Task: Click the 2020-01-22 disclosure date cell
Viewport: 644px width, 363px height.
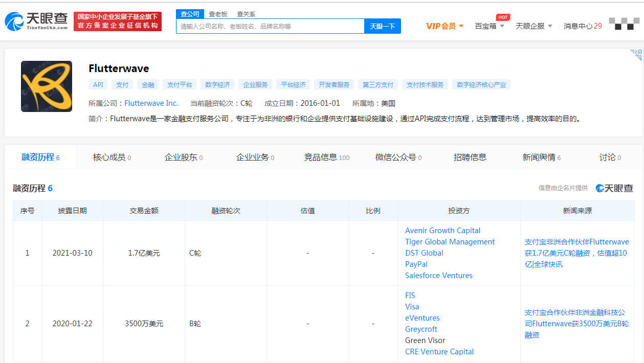Action: click(73, 324)
